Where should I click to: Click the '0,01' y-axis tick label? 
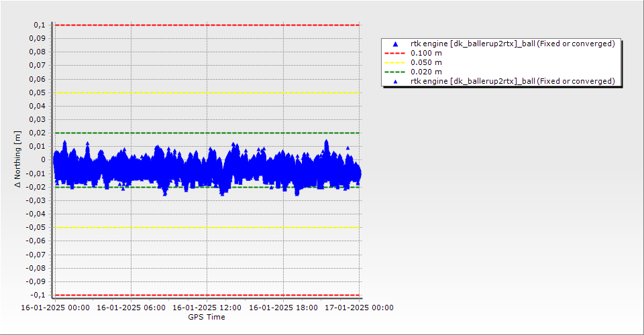[x=38, y=146]
